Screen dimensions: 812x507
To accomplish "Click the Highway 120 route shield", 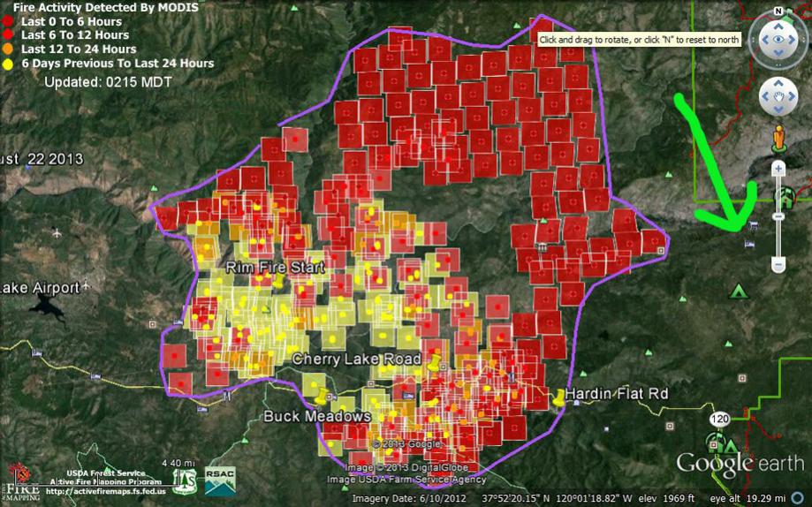I will coord(721,418).
